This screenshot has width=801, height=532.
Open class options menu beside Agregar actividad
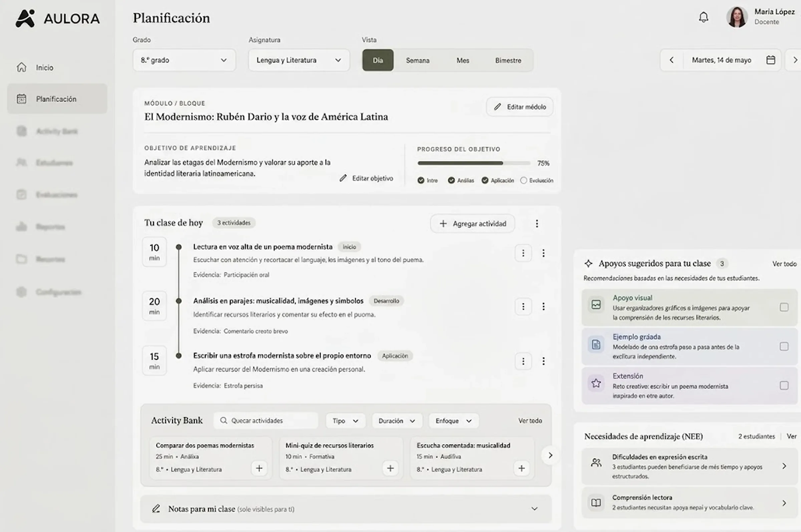pyautogui.click(x=537, y=224)
